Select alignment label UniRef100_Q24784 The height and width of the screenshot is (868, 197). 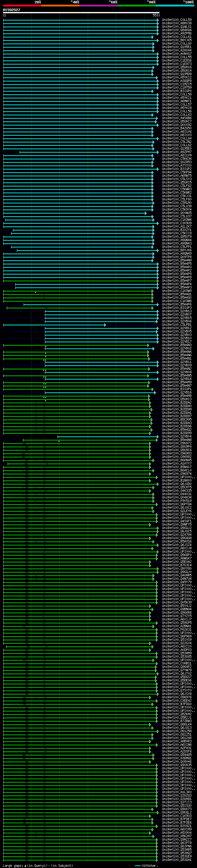tap(176, 535)
